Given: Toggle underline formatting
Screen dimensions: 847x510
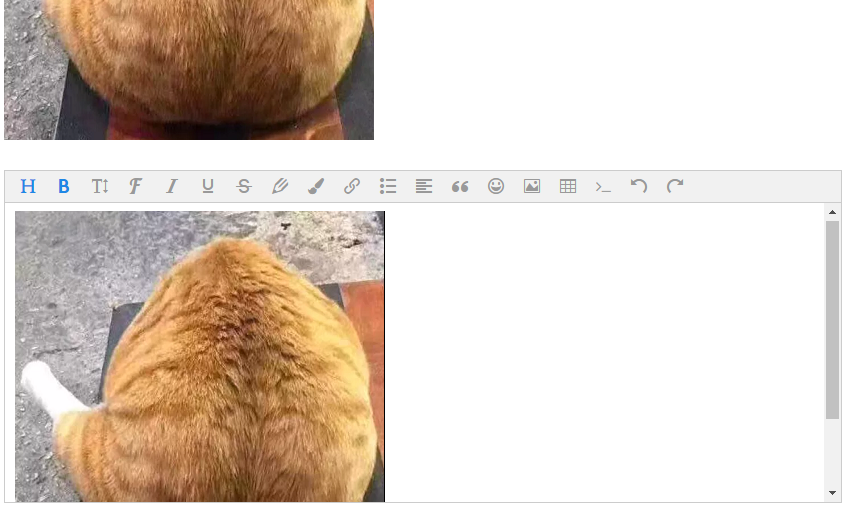Looking at the screenshot, I should (x=208, y=186).
